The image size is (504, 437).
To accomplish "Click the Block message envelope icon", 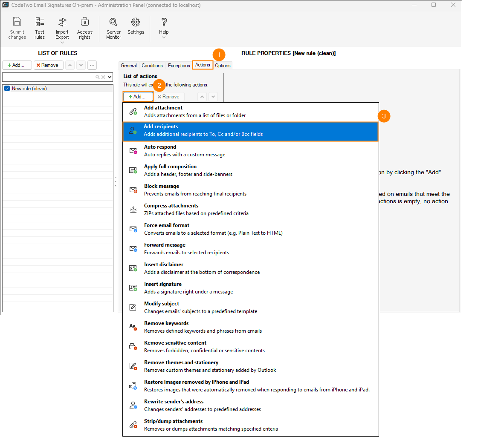I will click(x=133, y=190).
